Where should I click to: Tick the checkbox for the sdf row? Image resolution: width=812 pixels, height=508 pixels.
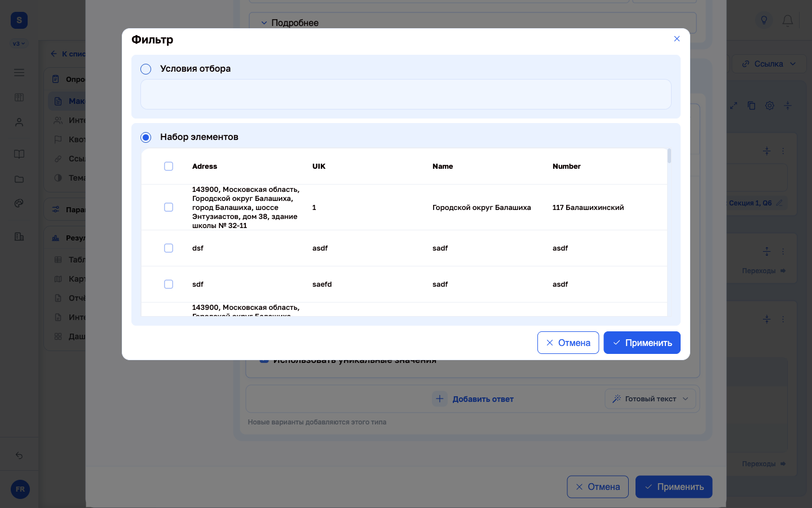pyautogui.click(x=169, y=284)
